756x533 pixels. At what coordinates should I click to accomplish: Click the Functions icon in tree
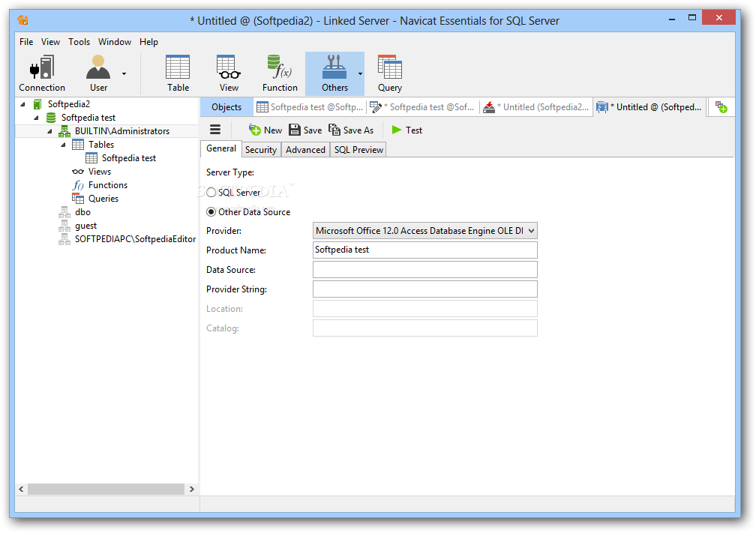click(78, 185)
